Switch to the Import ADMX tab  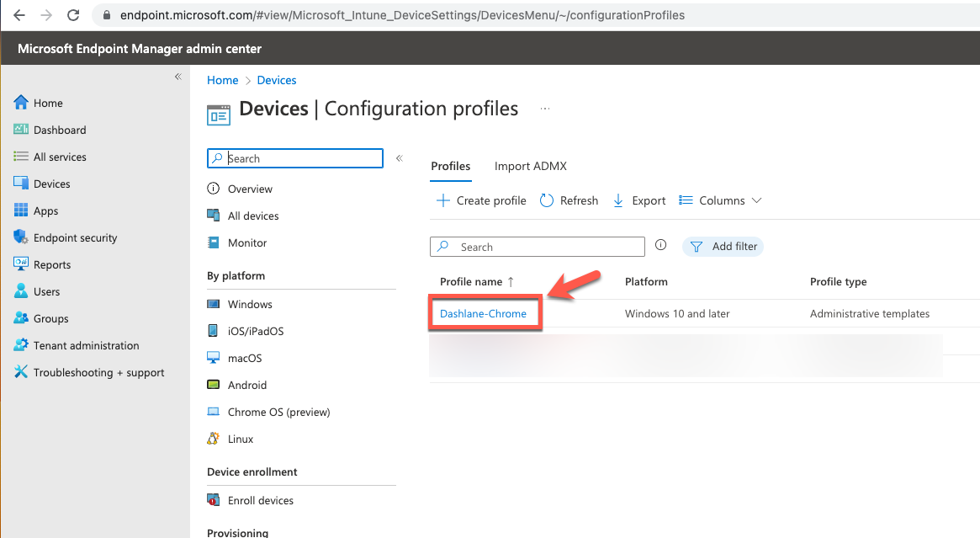click(x=531, y=166)
